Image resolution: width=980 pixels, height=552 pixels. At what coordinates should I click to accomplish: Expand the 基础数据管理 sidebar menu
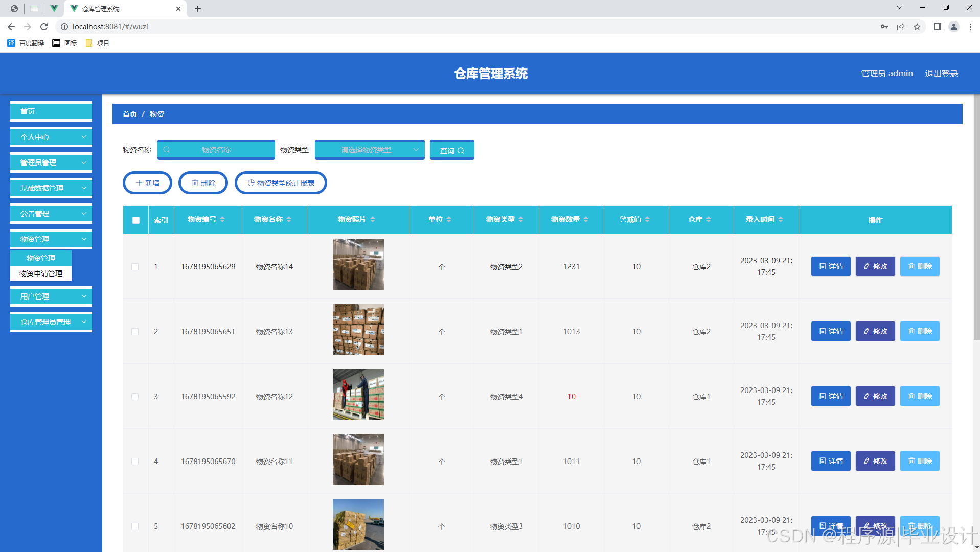pos(51,188)
